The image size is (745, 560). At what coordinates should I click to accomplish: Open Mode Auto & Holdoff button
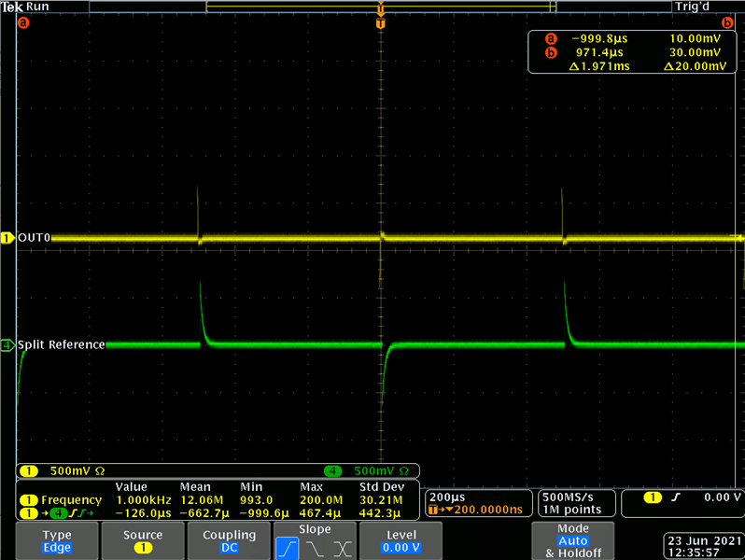pyautogui.click(x=573, y=540)
